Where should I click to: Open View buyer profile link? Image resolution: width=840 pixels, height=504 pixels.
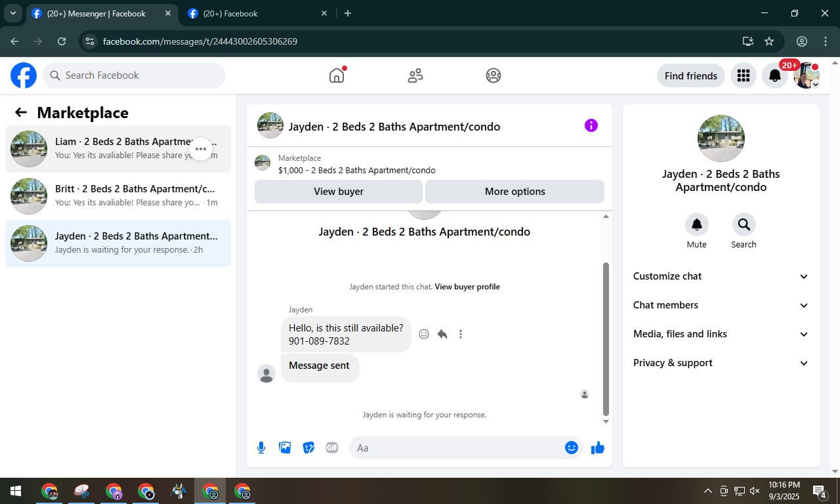(467, 287)
